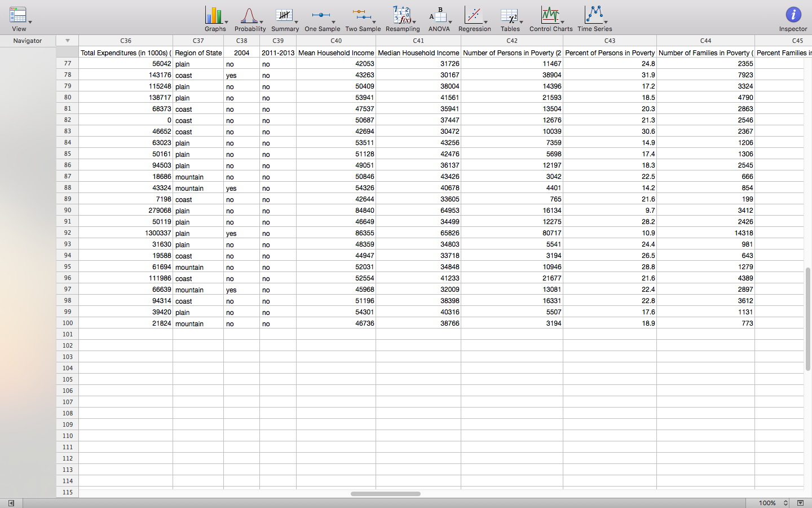This screenshot has width=812, height=508.
Task: Click 'Number of Families in Poverty' column name
Action: click(706, 53)
